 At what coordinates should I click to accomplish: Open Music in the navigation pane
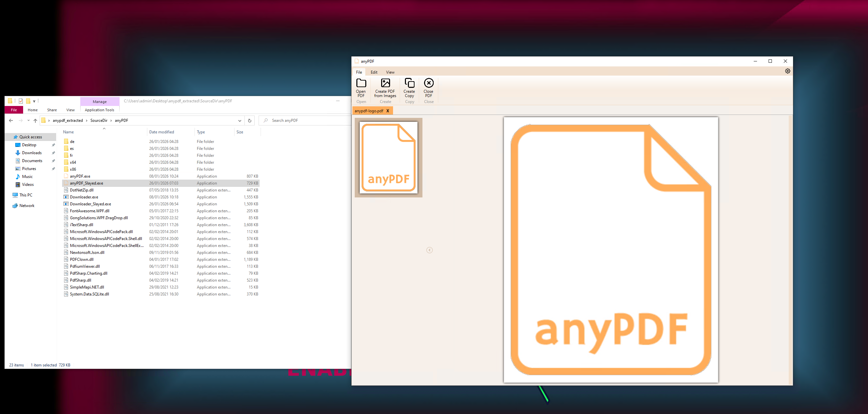click(27, 177)
